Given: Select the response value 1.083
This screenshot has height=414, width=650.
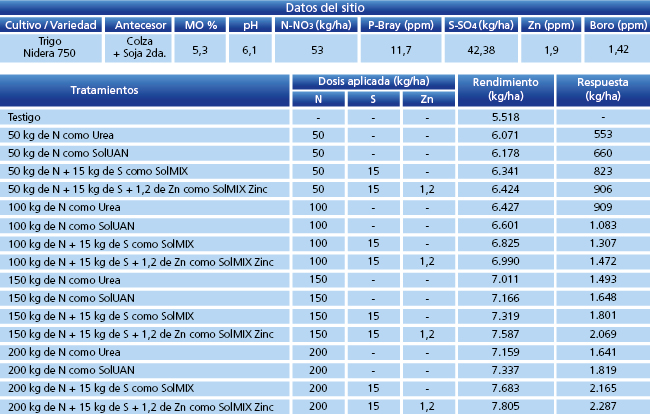Looking at the screenshot, I should pos(602,226).
